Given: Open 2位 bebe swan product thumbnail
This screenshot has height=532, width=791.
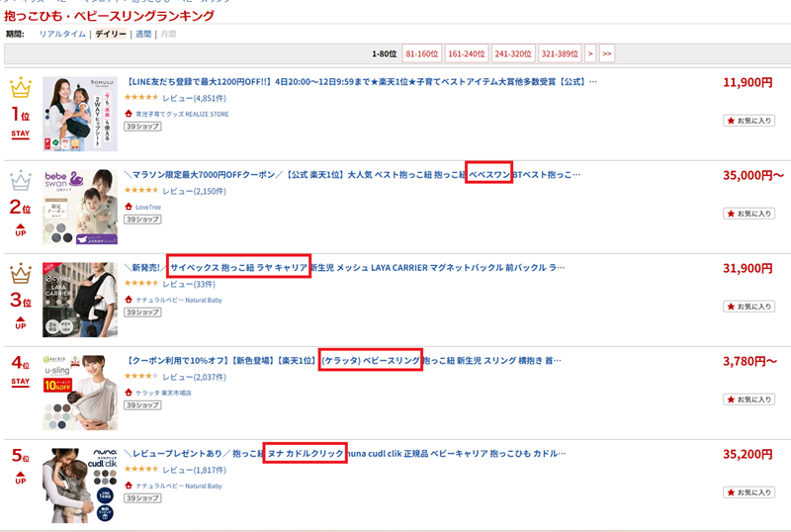Looking at the screenshot, I should 80,207.
